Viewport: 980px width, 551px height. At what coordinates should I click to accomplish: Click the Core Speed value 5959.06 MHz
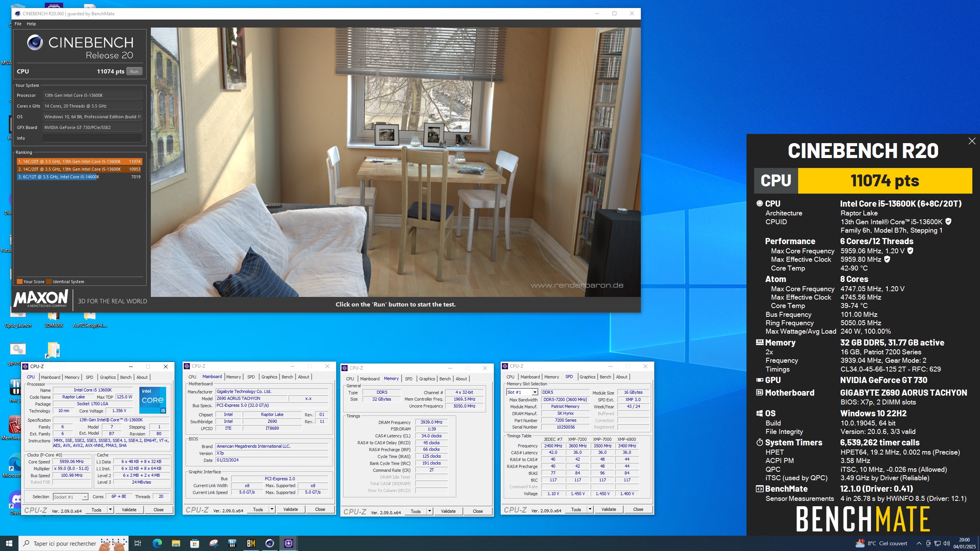tap(72, 462)
